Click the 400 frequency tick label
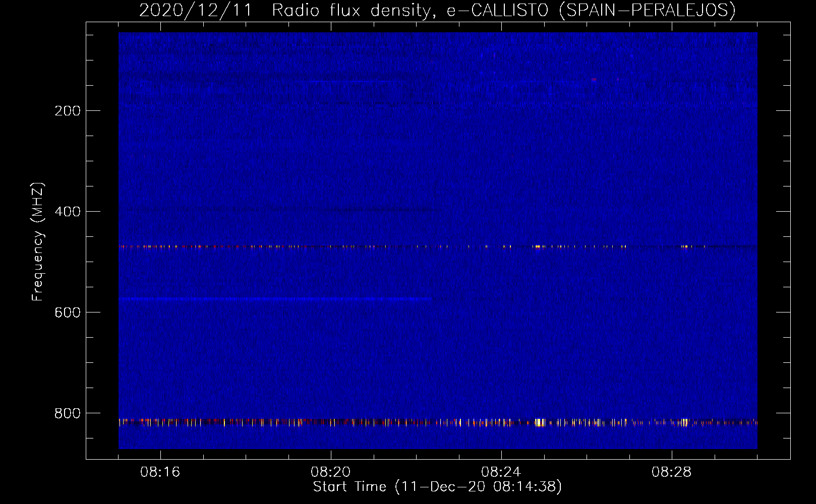816x504 pixels. point(68,212)
